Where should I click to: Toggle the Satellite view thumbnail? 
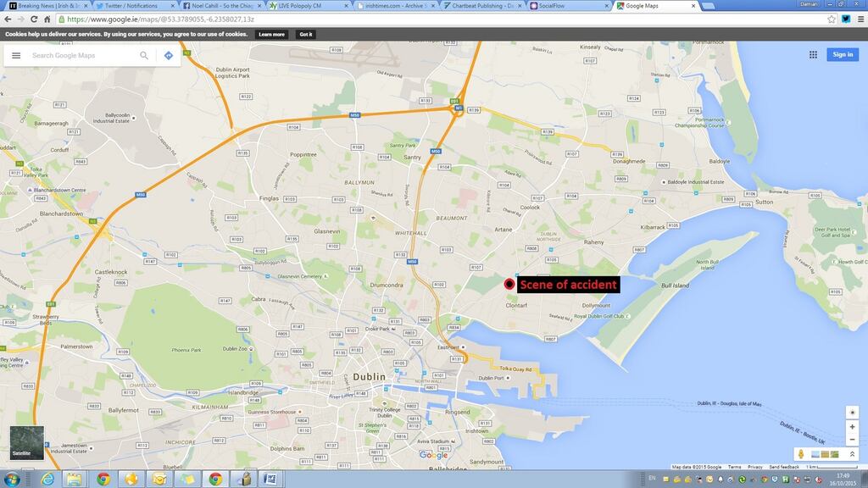click(x=26, y=442)
